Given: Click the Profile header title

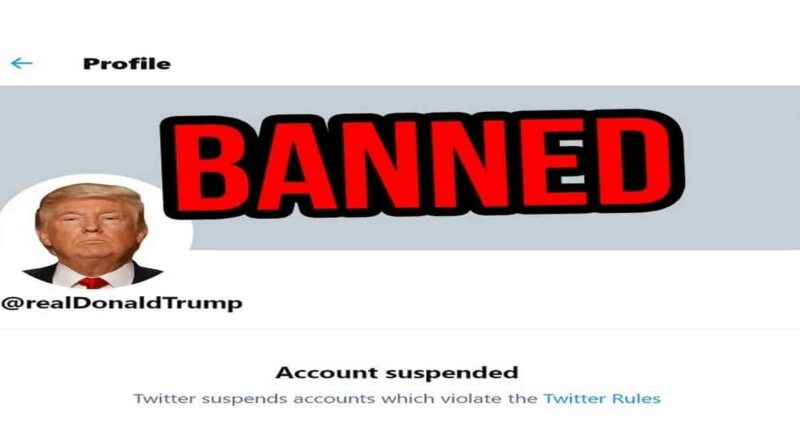Looking at the screenshot, I should (127, 64).
